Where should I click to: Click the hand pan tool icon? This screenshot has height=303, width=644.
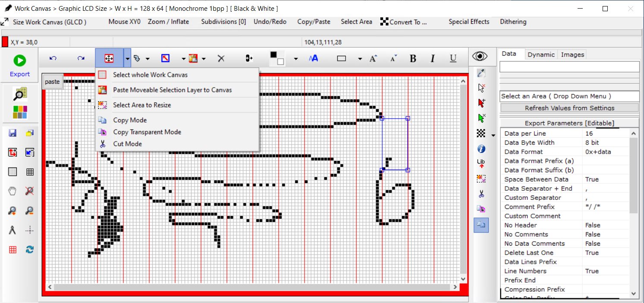tap(13, 191)
